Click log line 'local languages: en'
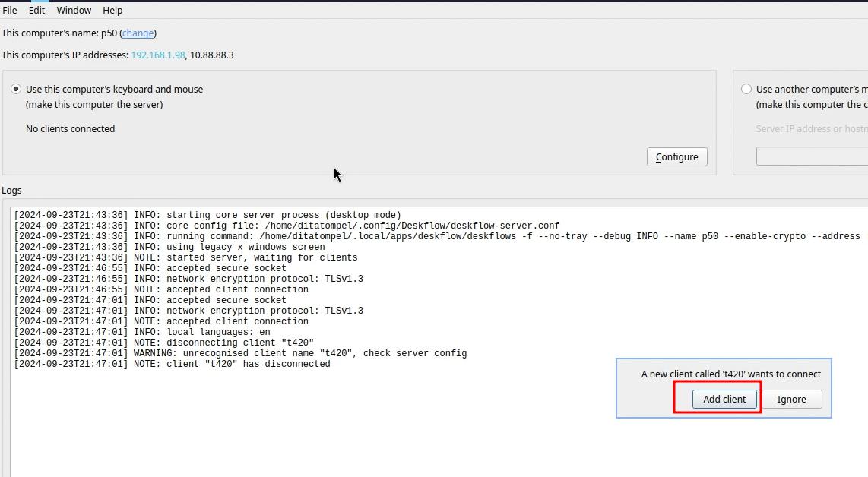Screen dimensions: 868x477 coord(142,332)
